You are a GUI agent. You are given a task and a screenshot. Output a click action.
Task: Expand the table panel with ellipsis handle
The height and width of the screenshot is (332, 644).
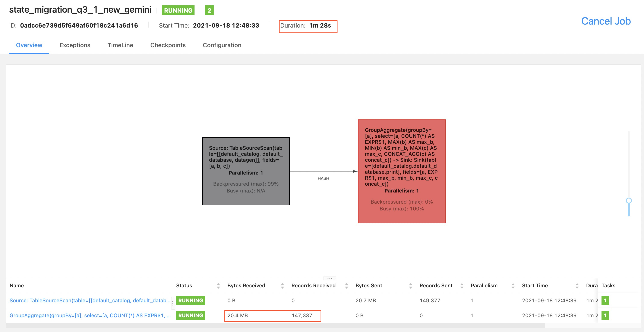[x=329, y=278]
